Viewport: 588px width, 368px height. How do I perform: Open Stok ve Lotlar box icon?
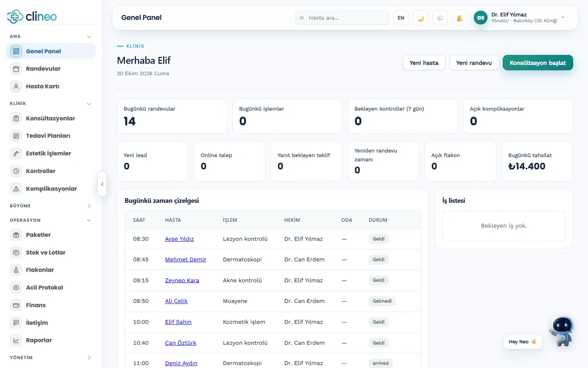point(16,252)
